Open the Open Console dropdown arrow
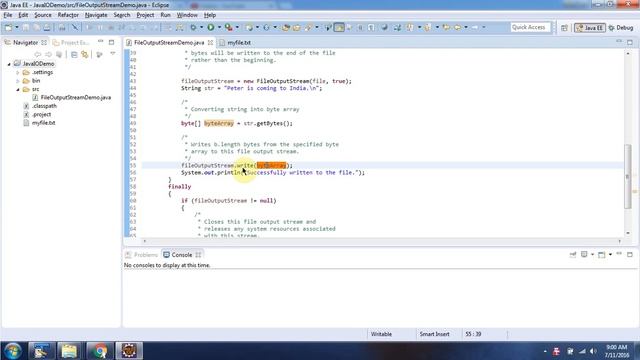Screen dimensions: 640x360 (610, 255)
